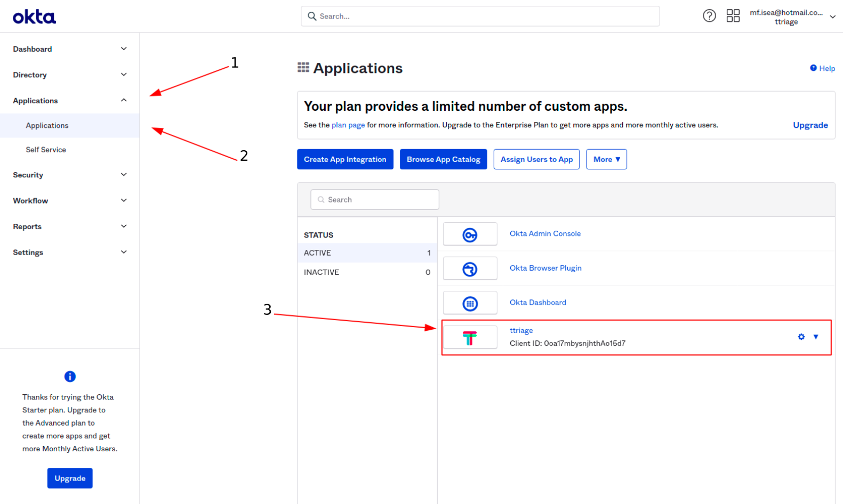This screenshot has height=504, width=843.
Task: Expand the Reports sidebar section
Action: tap(70, 226)
